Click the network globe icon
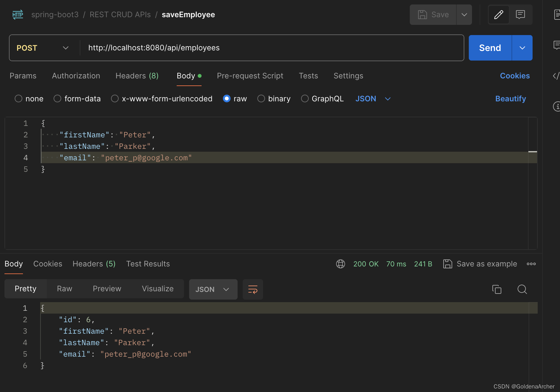This screenshot has height=392, width=560. (341, 264)
